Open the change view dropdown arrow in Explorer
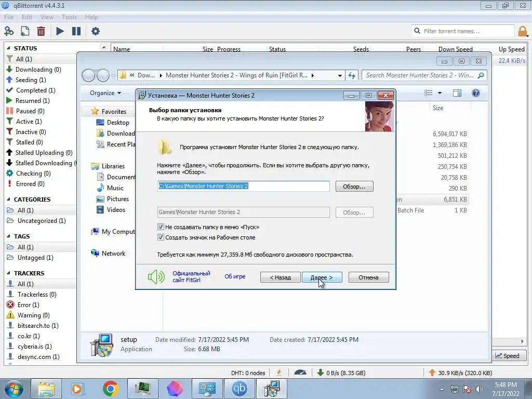 (x=440, y=93)
